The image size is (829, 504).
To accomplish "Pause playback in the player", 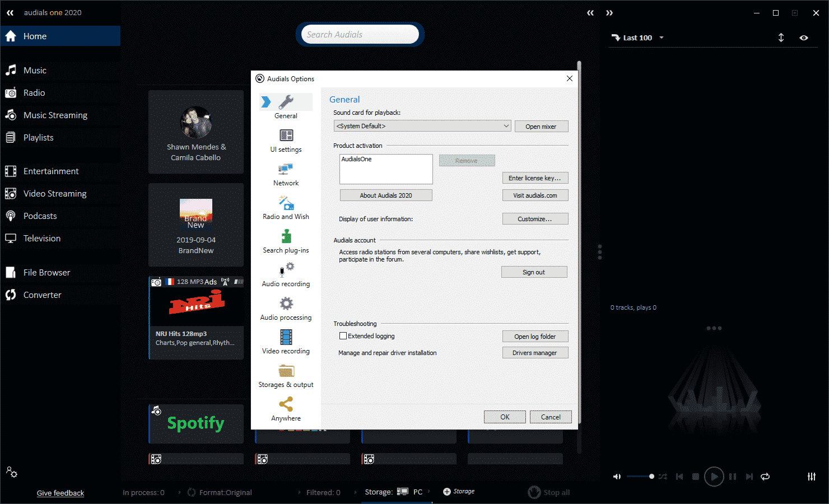I will tap(732, 477).
